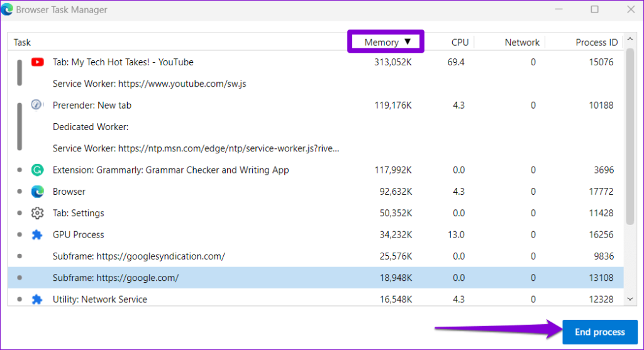The height and width of the screenshot is (350, 644).
Task: Select the Tab: My Tech Hot Takes row
Action: click(x=316, y=62)
